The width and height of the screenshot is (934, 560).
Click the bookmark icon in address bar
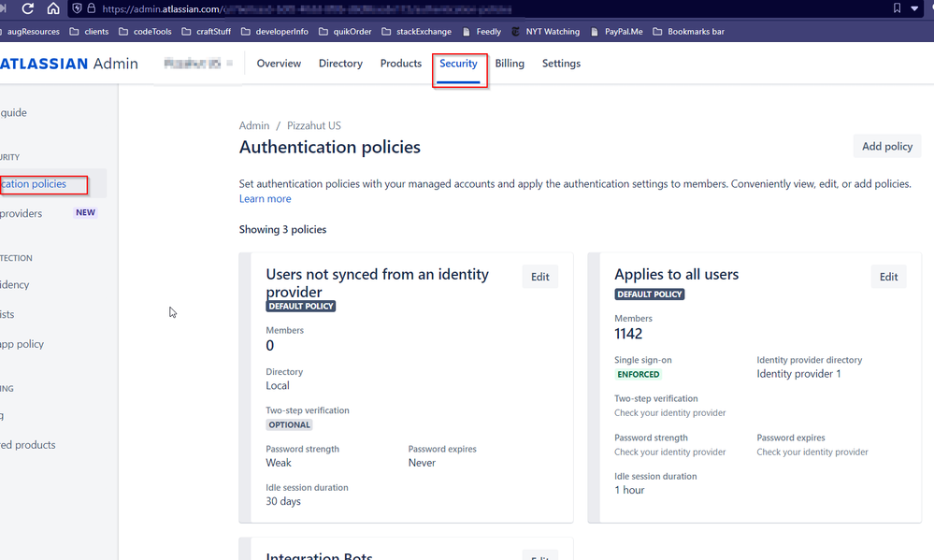pos(897,8)
